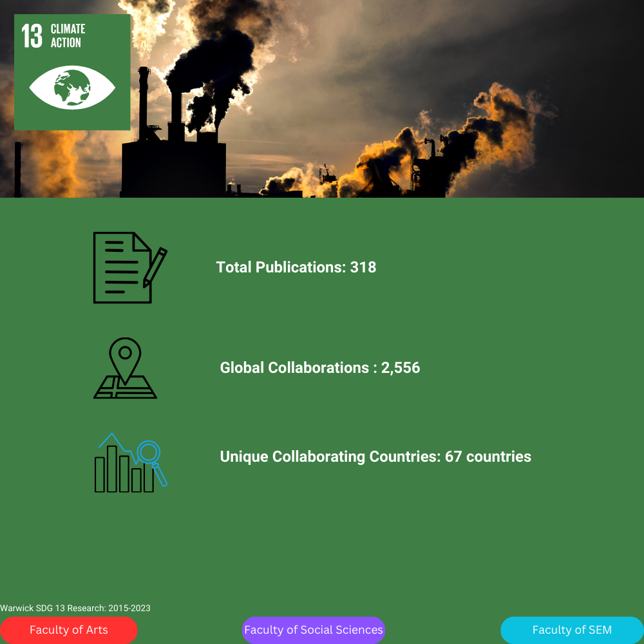Click the Global Collaborations : 2,556 text
Viewport: 644px width, 644px height.
point(319,368)
